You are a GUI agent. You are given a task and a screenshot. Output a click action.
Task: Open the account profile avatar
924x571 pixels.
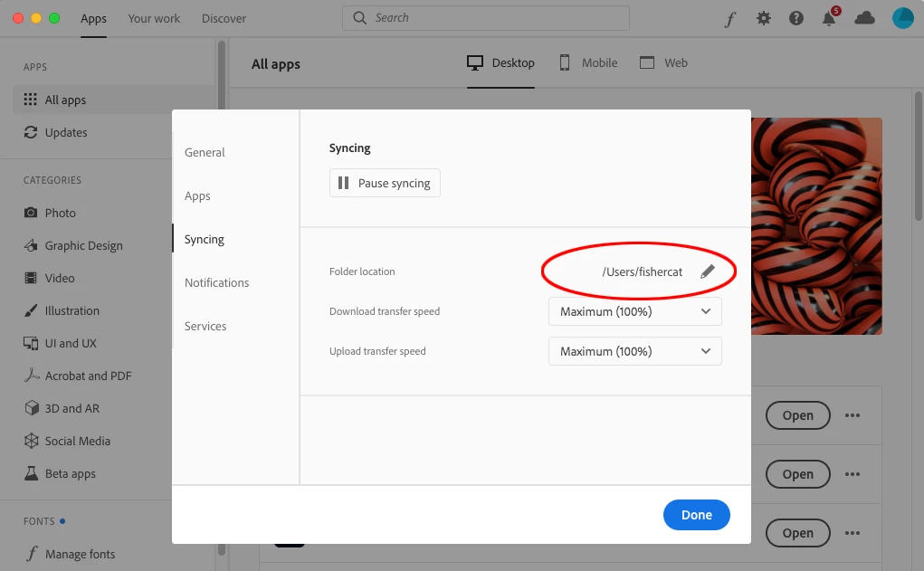(903, 18)
